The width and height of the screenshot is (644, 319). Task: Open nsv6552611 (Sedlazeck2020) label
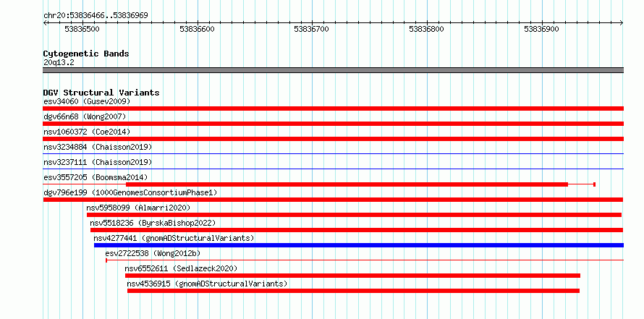tap(181, 268)
